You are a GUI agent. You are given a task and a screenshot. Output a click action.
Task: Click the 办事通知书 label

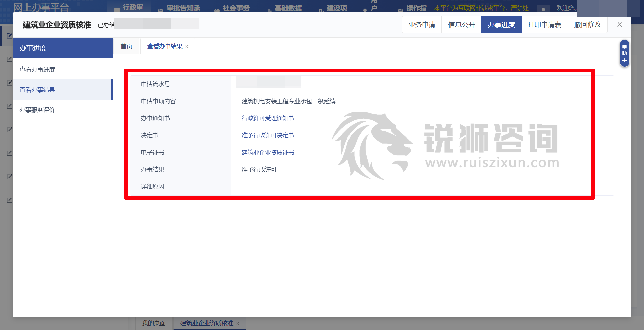click(155, 118)
